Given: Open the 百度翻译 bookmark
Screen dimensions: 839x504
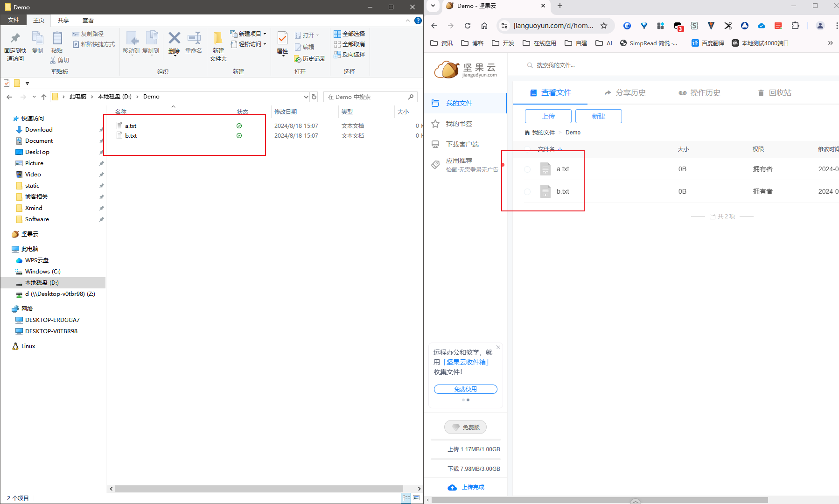Looking at the screenshot, I should point(708,43).
